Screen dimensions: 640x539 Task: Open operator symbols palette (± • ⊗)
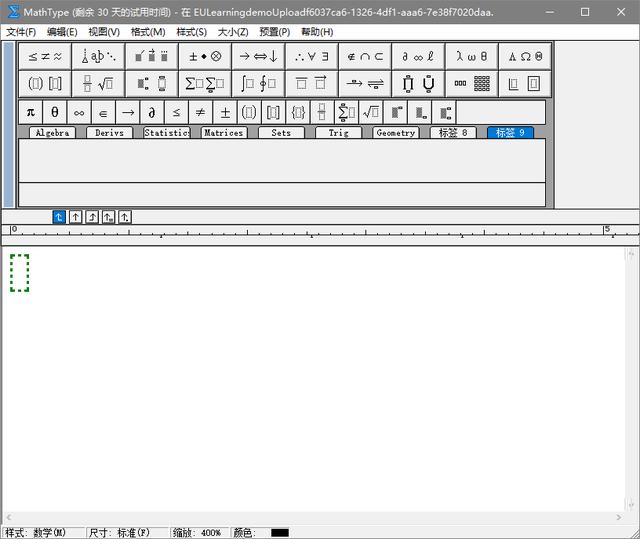pyautogui.click(x=205, y=56)
